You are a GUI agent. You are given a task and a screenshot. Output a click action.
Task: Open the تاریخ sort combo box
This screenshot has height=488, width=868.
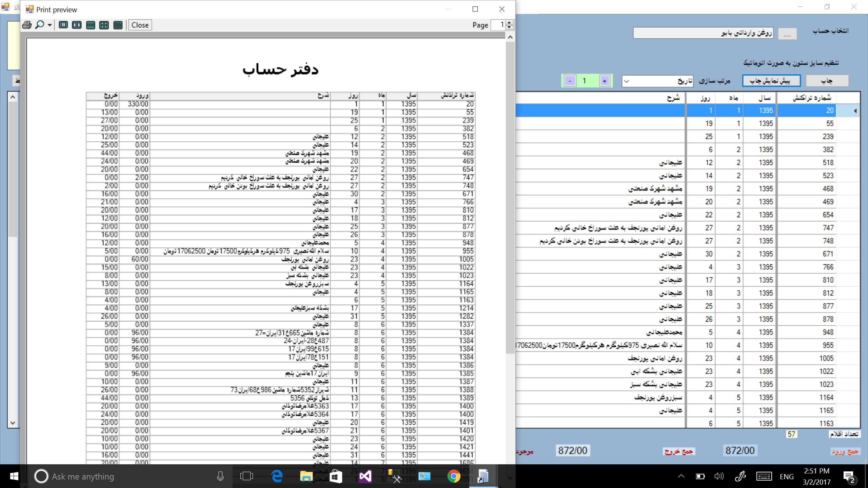click(x=627, y=81)
